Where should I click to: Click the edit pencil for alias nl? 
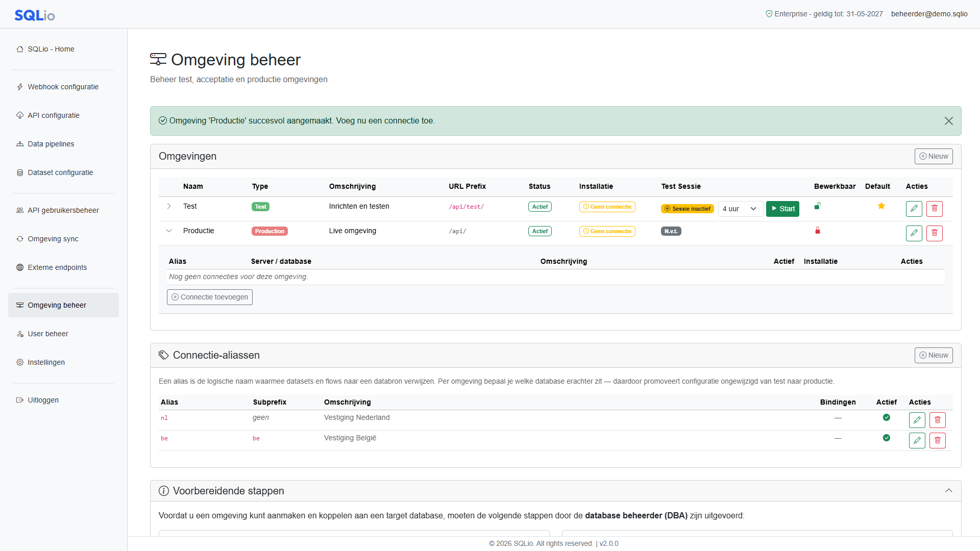pos(917,420)
